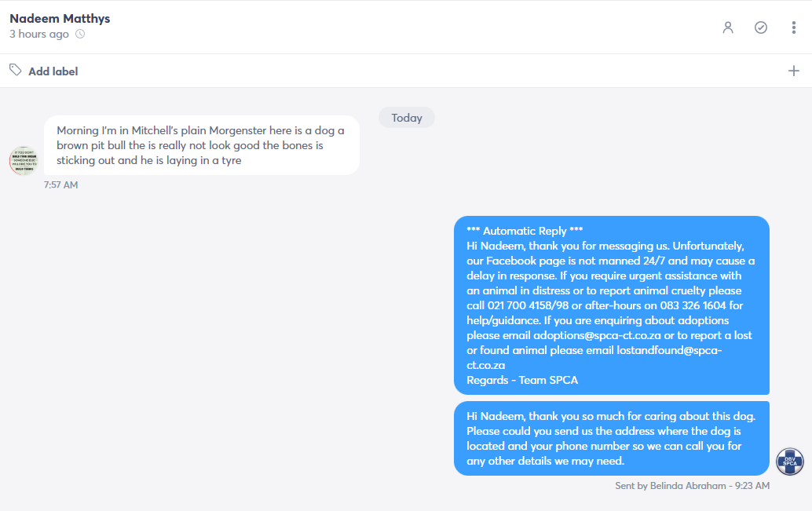Image resolution: width=812 pixels, height=511 pixels.
Task: Click the tag icon beside Add label
Action: tap(16, 70)
